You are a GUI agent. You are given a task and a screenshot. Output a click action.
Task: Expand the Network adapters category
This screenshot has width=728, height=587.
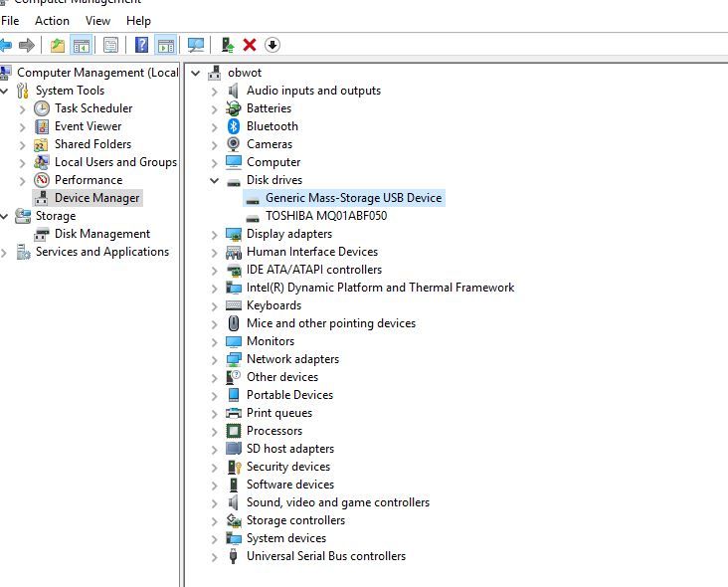click(x=214, y=359)
